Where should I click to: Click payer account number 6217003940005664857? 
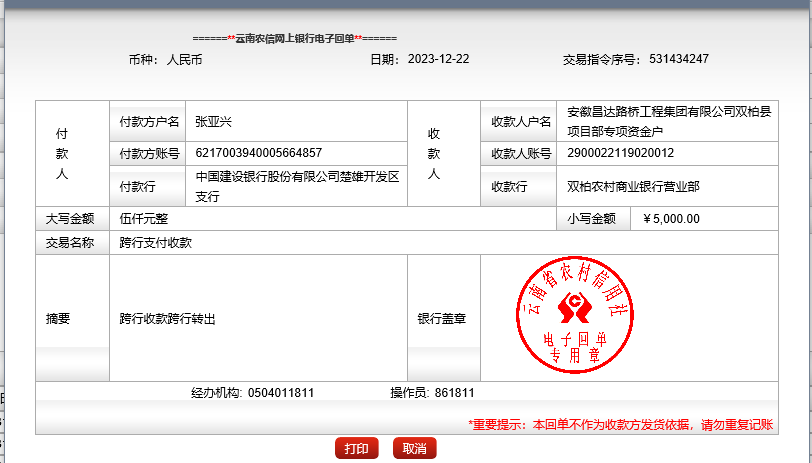[x=258, y=153]
